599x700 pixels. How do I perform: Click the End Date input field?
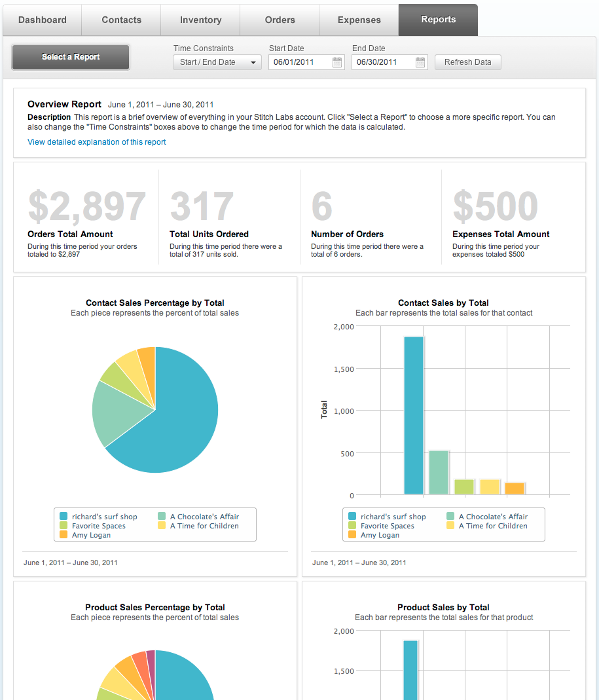point(390,62)
